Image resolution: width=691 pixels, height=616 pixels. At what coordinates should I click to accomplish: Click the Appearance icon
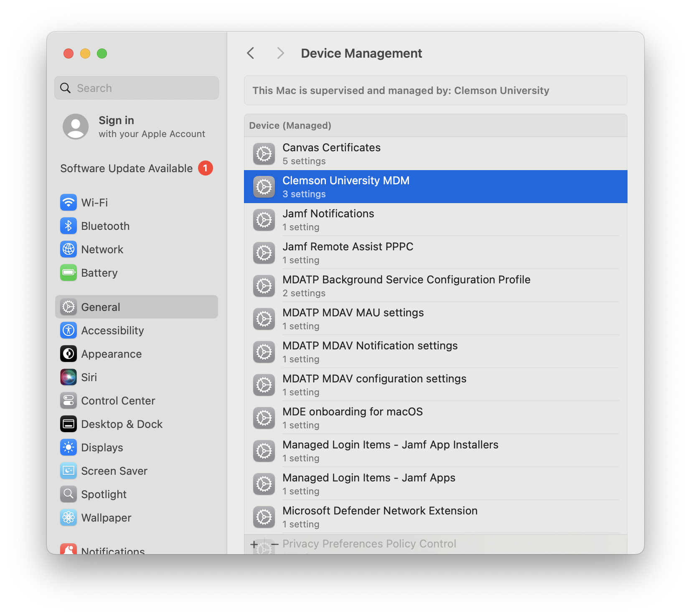[69, 354]
